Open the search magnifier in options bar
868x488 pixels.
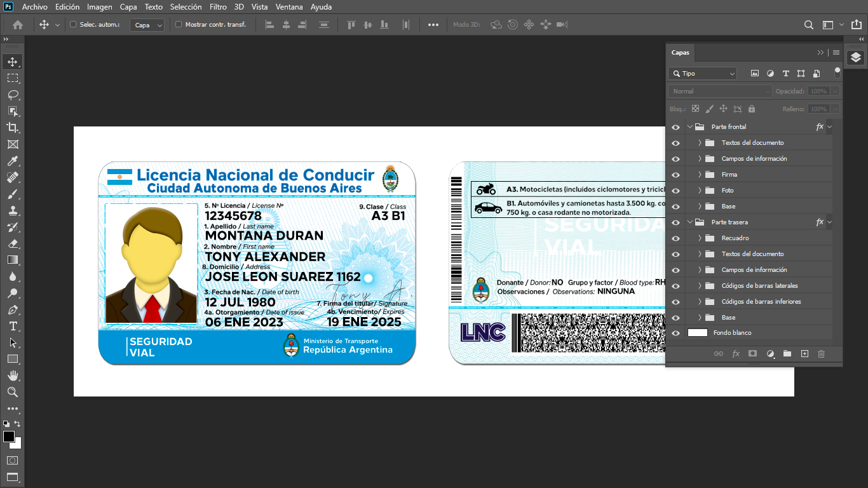[809, 25]
